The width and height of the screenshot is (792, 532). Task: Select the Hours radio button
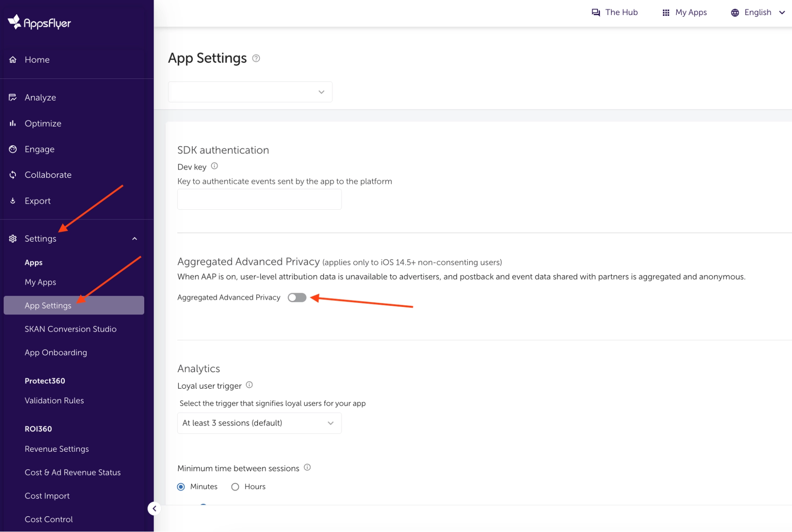click(x=235, y=486)
